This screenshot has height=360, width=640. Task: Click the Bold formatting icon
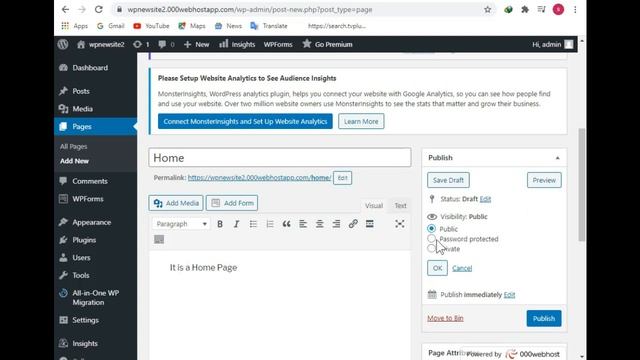click(220, 224)
